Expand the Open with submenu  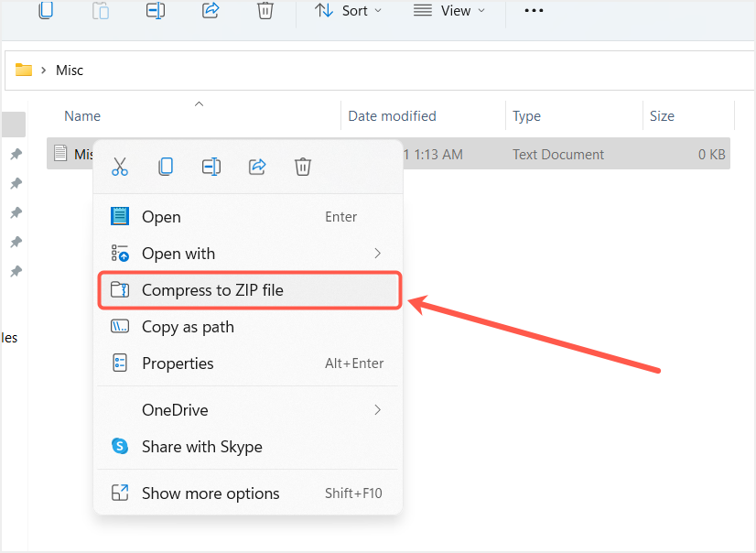click(x=248, y=254)
